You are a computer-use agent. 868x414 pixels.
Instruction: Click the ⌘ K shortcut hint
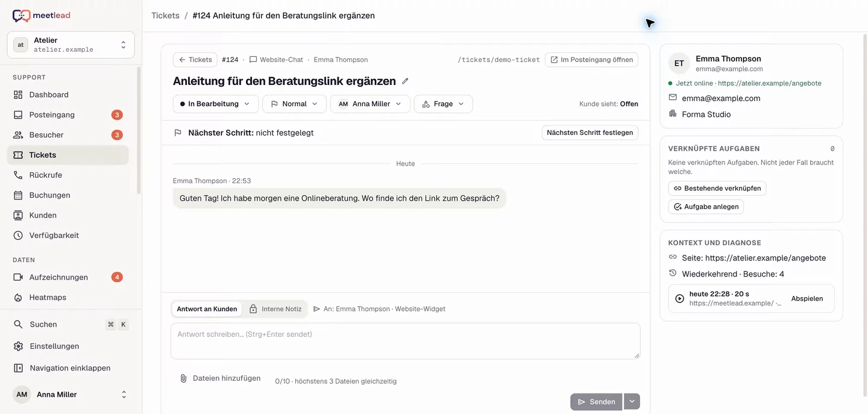(117, 324)
